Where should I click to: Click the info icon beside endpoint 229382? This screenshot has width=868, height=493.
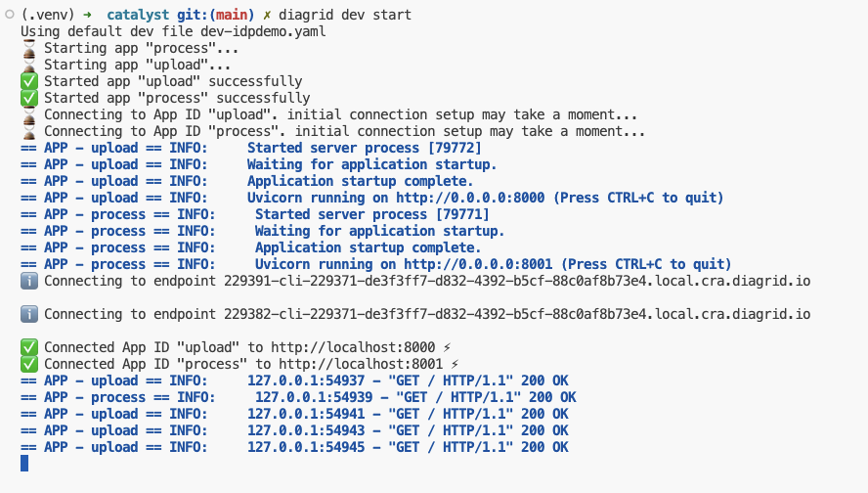tap(28, 314)
